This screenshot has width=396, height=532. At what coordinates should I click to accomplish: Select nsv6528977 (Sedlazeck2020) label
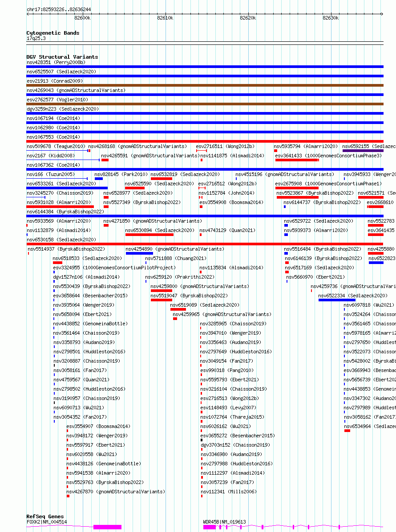point(138,193)
